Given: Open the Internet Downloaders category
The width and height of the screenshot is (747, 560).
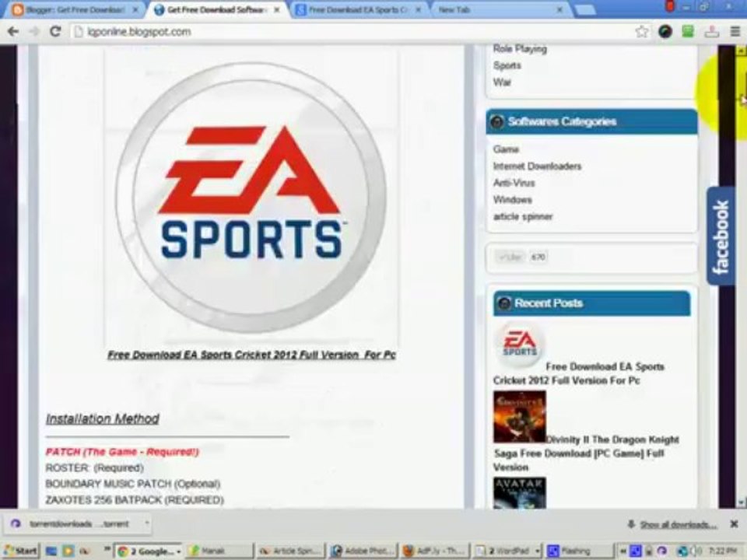Looking at the screenshot, I should (x=538, y=166).
